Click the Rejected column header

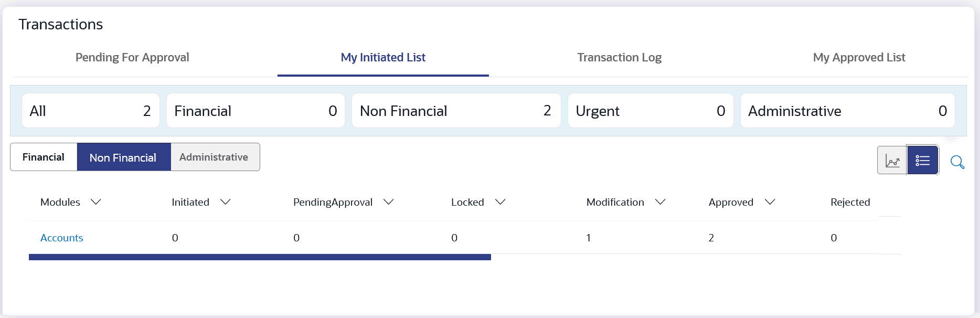[x=850, y=202]
